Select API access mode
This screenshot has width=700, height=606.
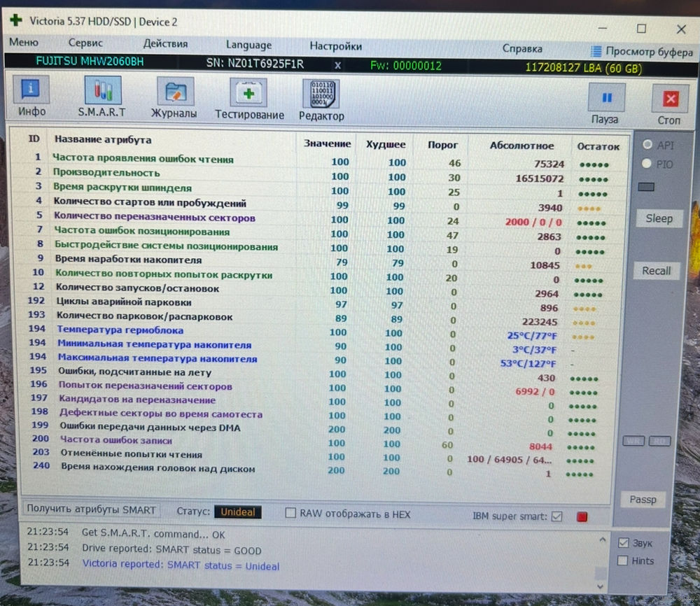click(x=647, y=144)
